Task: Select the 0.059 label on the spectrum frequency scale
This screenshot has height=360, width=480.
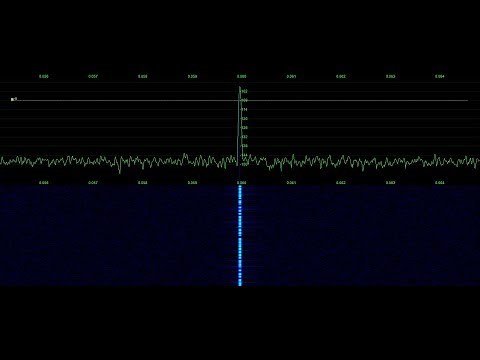Action: click(192, 77)
